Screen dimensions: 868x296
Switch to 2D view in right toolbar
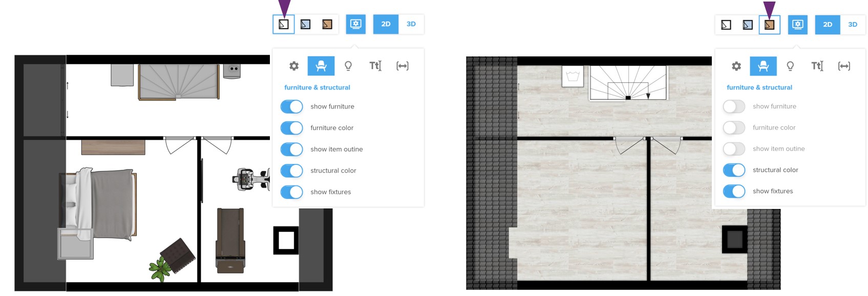828,25
